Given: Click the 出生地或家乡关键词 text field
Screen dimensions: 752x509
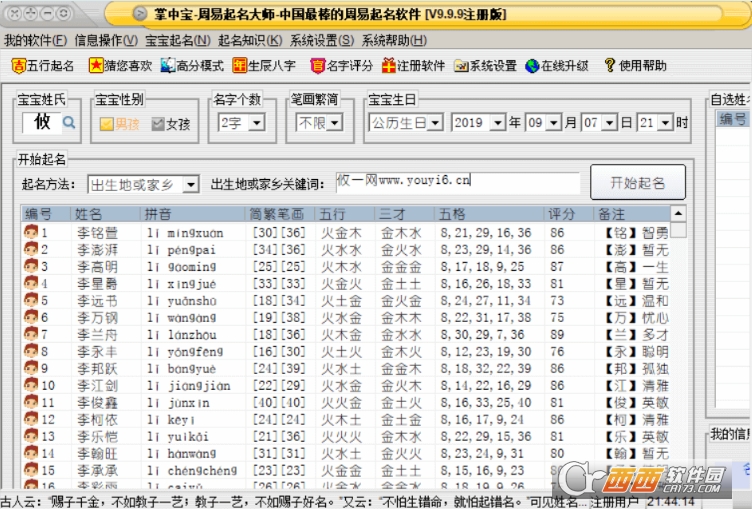Looking at the screenshot, I should [x=457, y=183].
